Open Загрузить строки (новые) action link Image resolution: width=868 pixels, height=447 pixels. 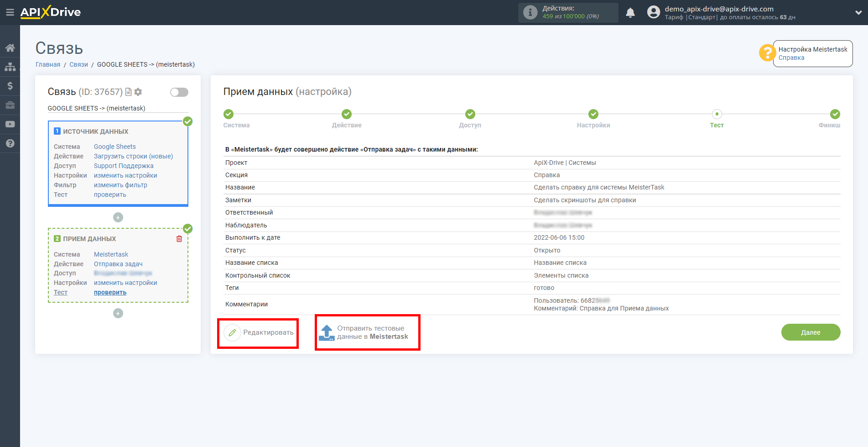point(134,156)
